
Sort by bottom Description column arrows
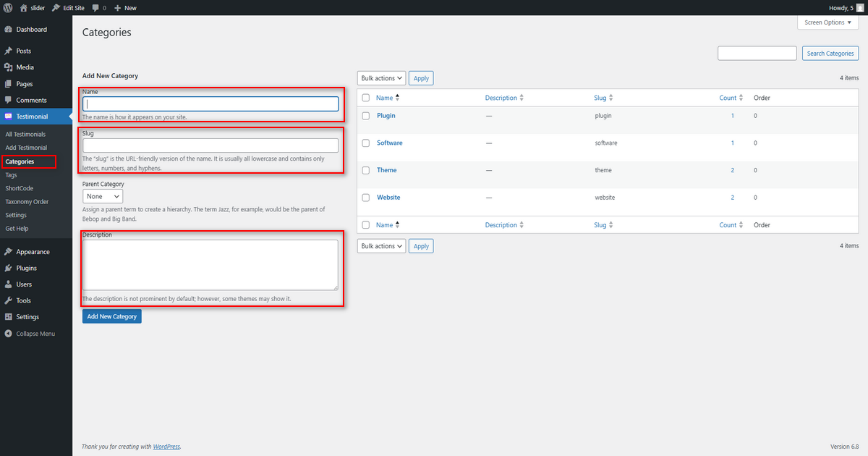point(522,225)
